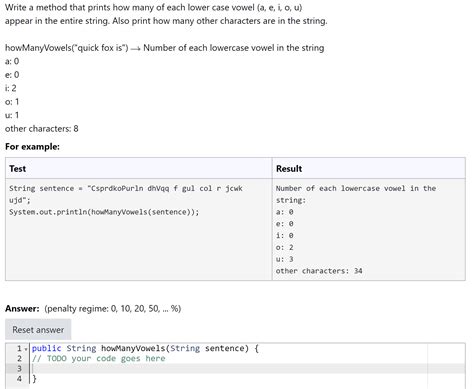Viewport: 474px width, 389px height.
Task: Click the String sentence test code line
Action: 126,194
